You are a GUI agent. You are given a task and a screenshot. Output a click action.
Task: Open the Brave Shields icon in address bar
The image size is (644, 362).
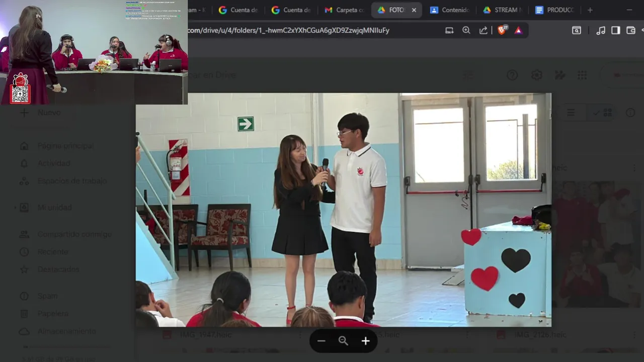tap(502, 30)
